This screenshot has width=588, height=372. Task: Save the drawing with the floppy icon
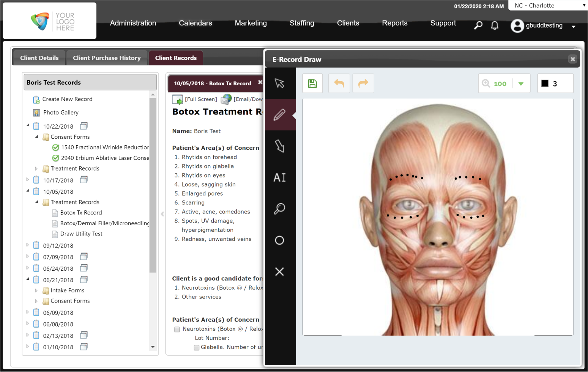(x=312, y=83)
